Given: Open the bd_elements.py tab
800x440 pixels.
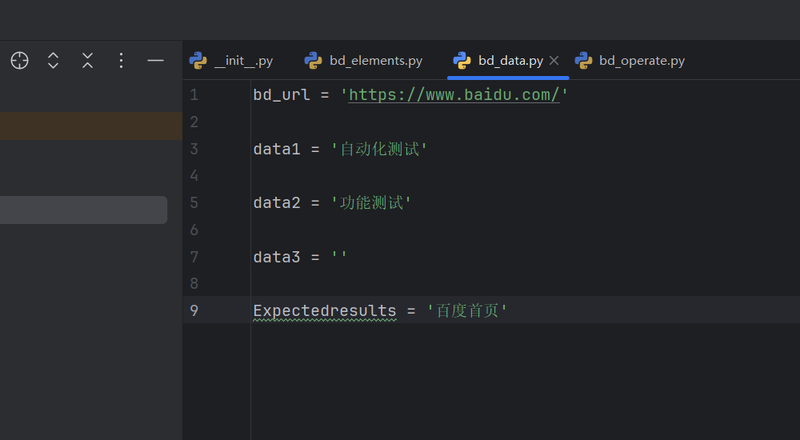Looking at the screenshot, I should point(376,61).
